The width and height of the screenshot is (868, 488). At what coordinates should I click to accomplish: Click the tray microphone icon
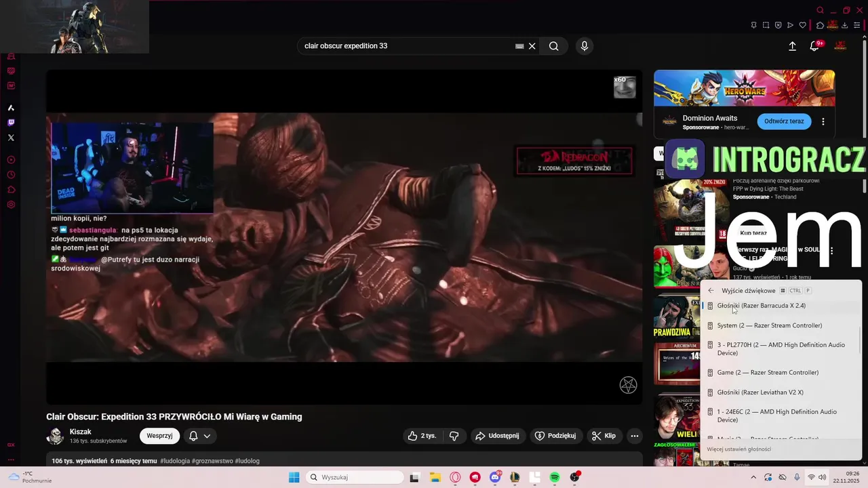pyautogui.click(x=797, y=477)
